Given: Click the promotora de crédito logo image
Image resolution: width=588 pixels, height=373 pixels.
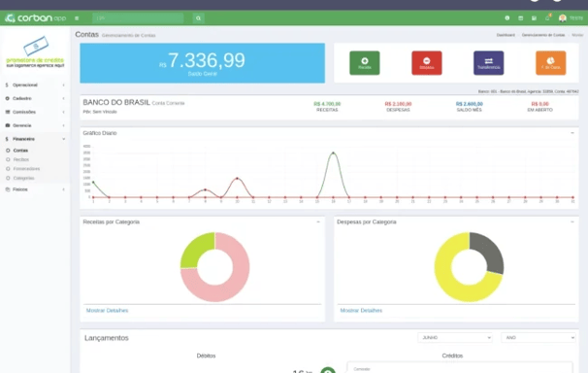Looking at the screenshot, I should (35, 51).
